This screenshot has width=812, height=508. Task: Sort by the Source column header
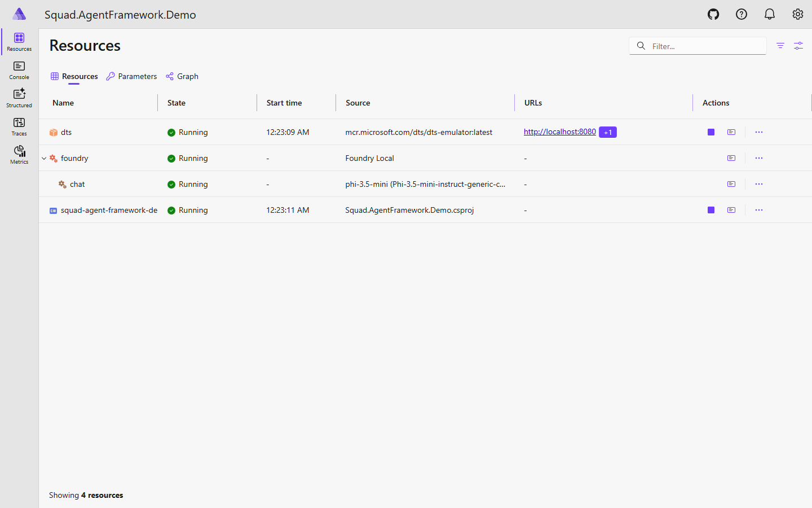[x=358, y=103]
